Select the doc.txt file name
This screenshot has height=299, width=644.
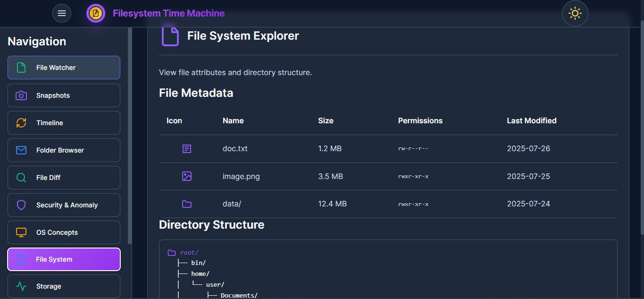[x=235, y=148]
